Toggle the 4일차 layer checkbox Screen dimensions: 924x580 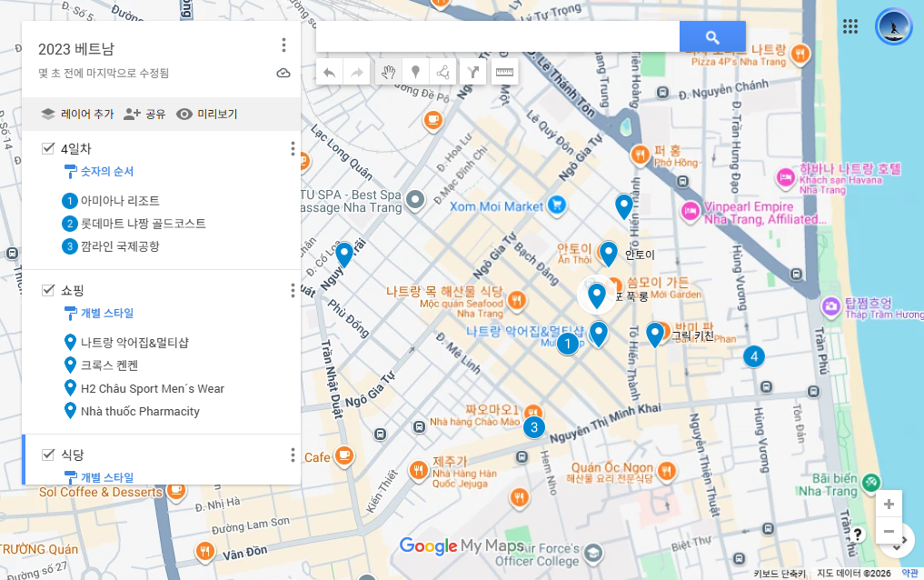pyautogui.click(x=48, y=148)
